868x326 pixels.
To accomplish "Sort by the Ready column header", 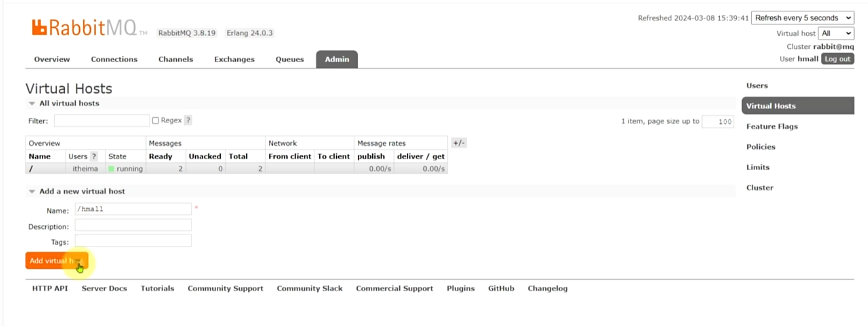I will click(161, 156).
